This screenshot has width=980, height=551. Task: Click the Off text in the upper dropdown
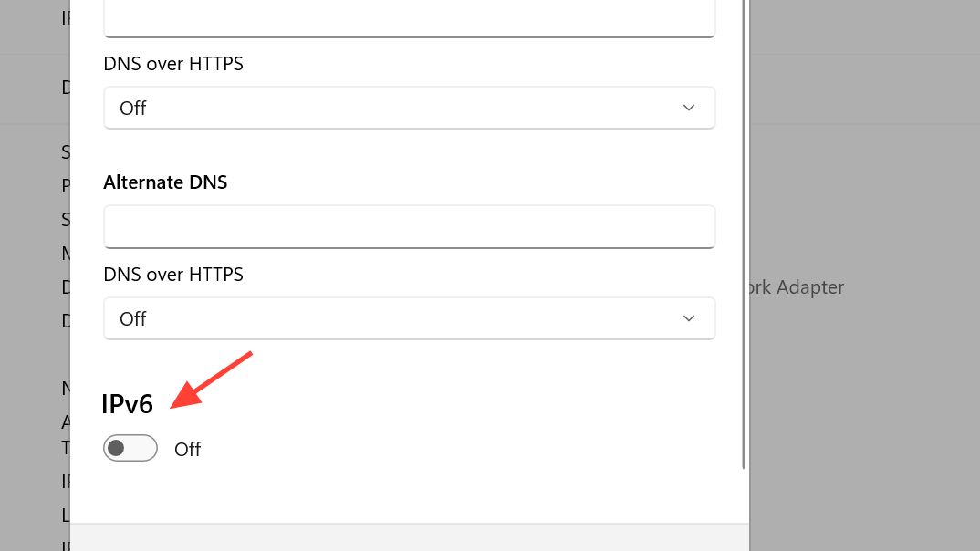[133, 108]
